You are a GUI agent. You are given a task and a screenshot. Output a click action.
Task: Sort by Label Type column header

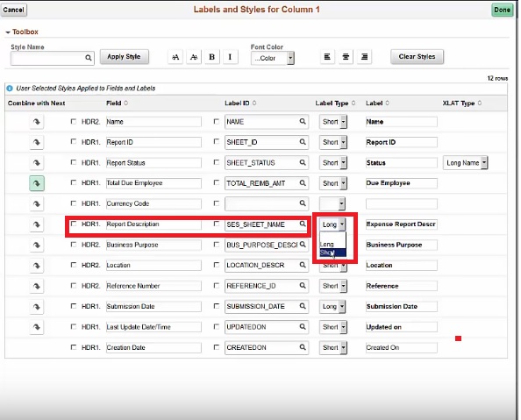point(335,103)
